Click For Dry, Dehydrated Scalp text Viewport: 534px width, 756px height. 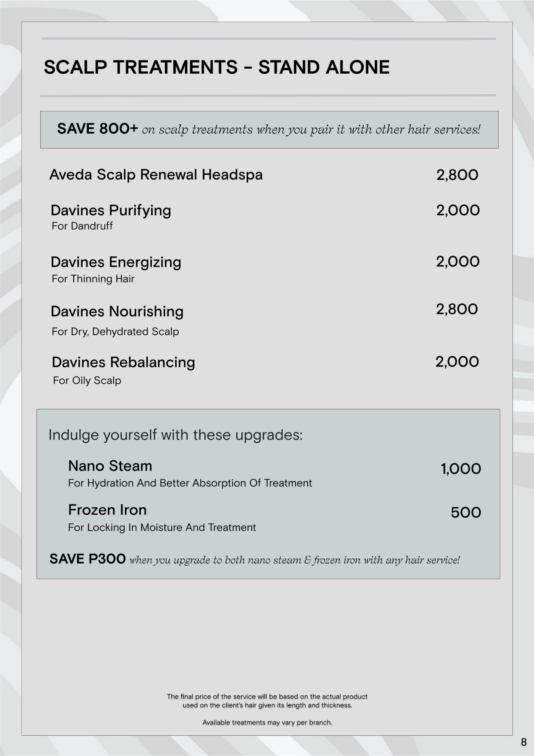[115, 332]
